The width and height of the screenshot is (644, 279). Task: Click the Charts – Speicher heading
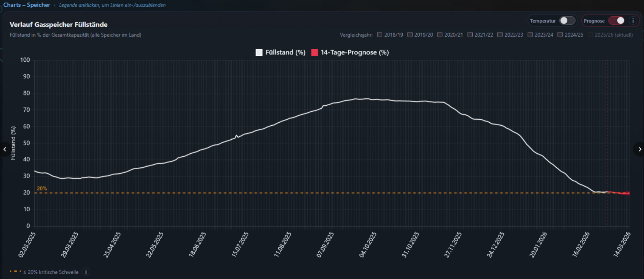tap(27, 5)
